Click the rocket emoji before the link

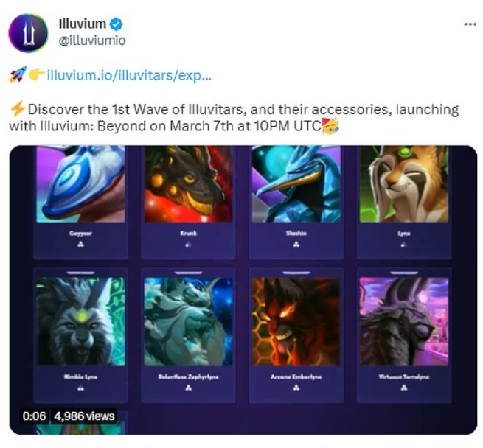[x=18, y=74]
